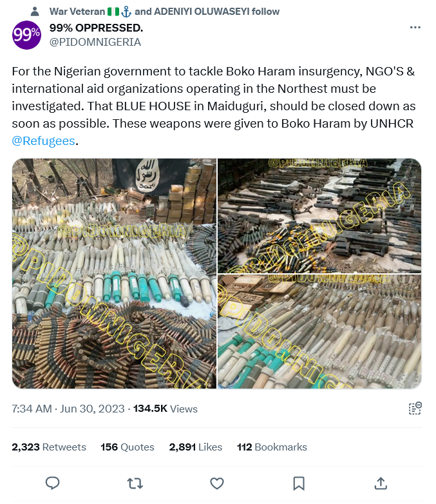
Task: Open the mortar shells bottom-right photo
Action: tap(319, 332)
